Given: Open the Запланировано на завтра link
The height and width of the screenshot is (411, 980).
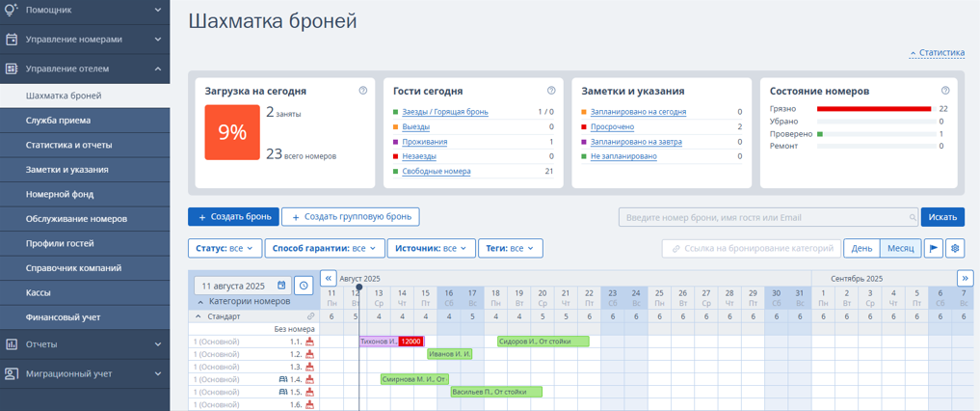Looking at the screenshot, I should point(636,142).
